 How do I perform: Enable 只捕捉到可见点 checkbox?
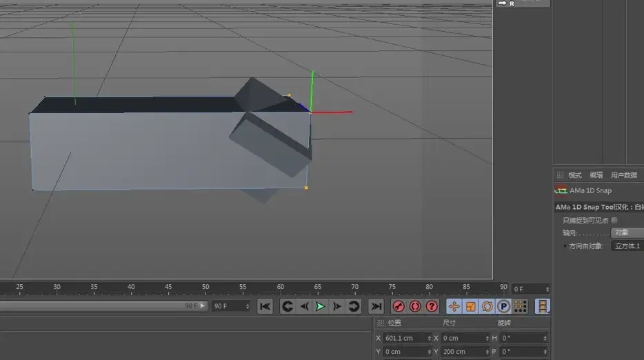[x=614, y=220]
